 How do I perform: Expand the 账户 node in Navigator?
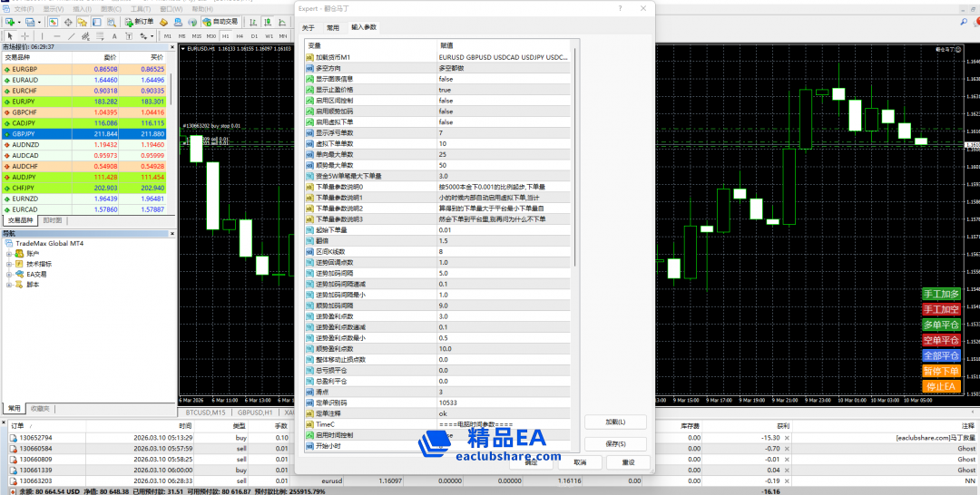(9, 254)
